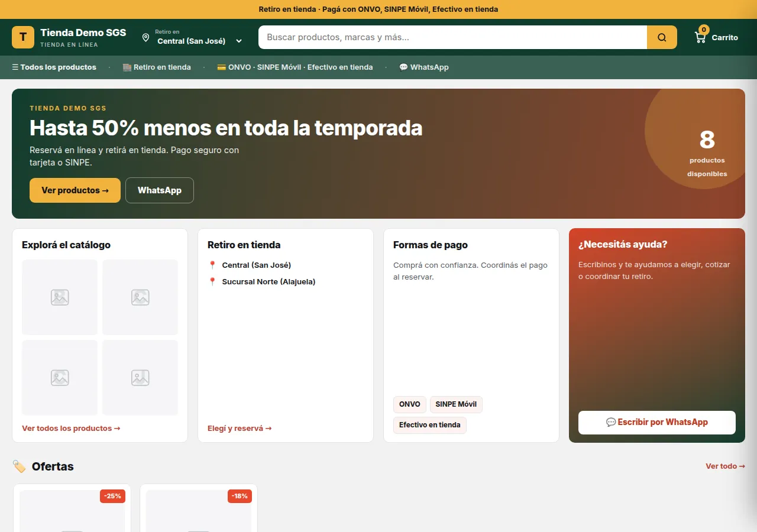This screenshot has width=757, height=532.
Task: Open Ver todos los productos link
Action: pyautogui.click(x=71, y=428)
